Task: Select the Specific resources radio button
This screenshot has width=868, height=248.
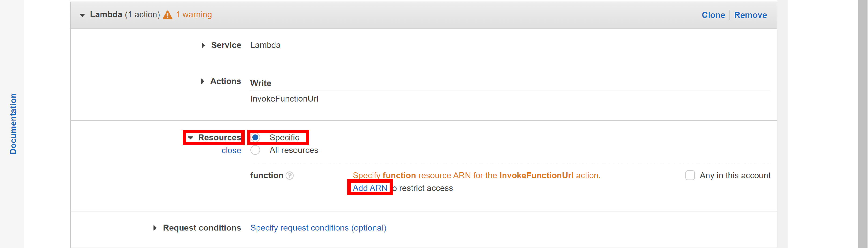Action: pos(255,137)
